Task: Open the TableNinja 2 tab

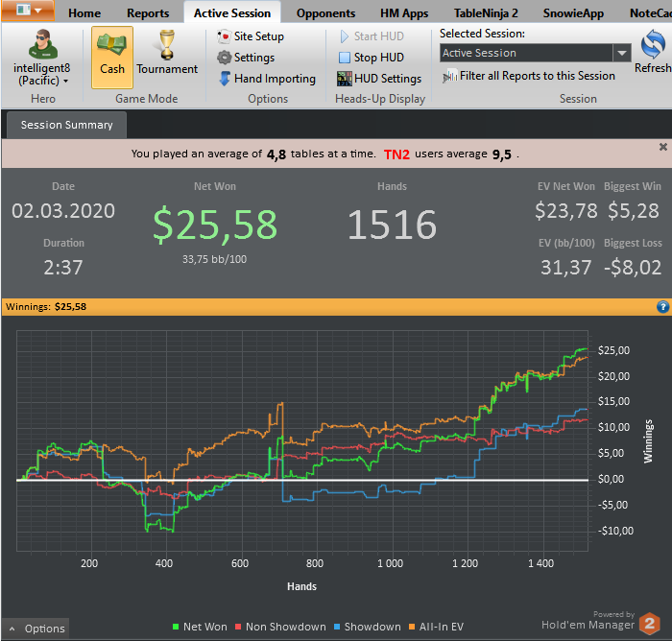Action: (486, 13)
